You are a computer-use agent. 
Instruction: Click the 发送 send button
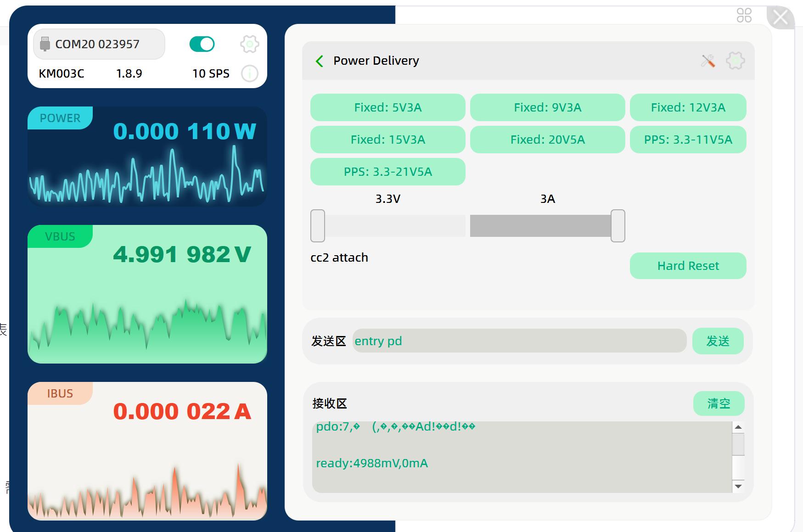pos(718,341)
